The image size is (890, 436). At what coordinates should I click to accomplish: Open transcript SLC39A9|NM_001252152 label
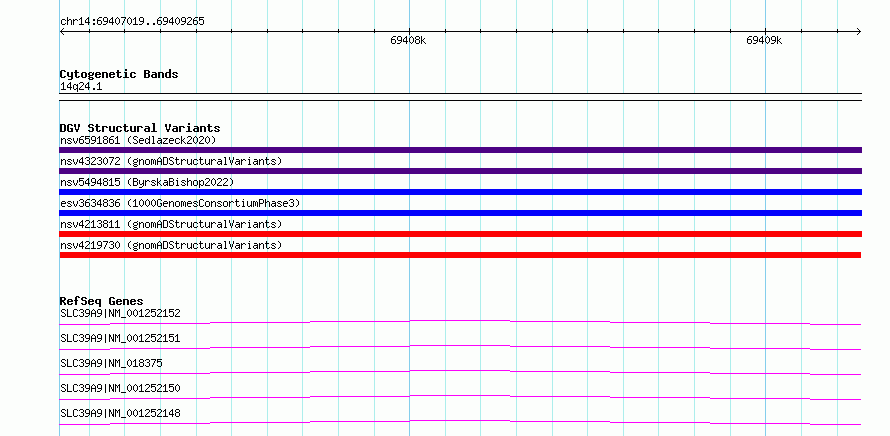click(x=120, y=313)
